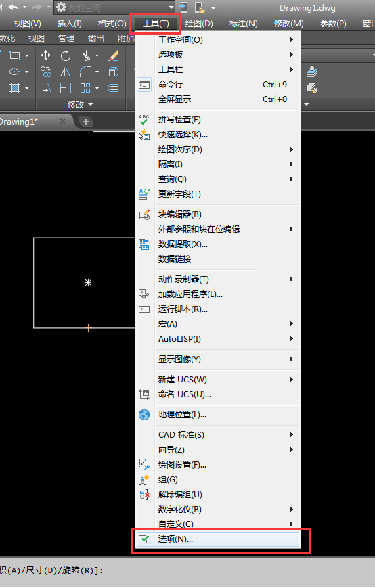Select the Fillet tool icon
This screenshot has height=588, width=375.
coord(85,72)
